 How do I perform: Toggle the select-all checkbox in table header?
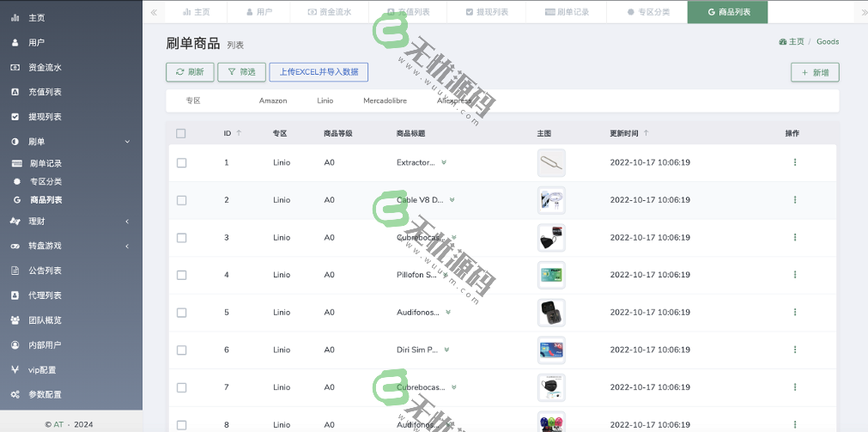(x=180, y=133)
